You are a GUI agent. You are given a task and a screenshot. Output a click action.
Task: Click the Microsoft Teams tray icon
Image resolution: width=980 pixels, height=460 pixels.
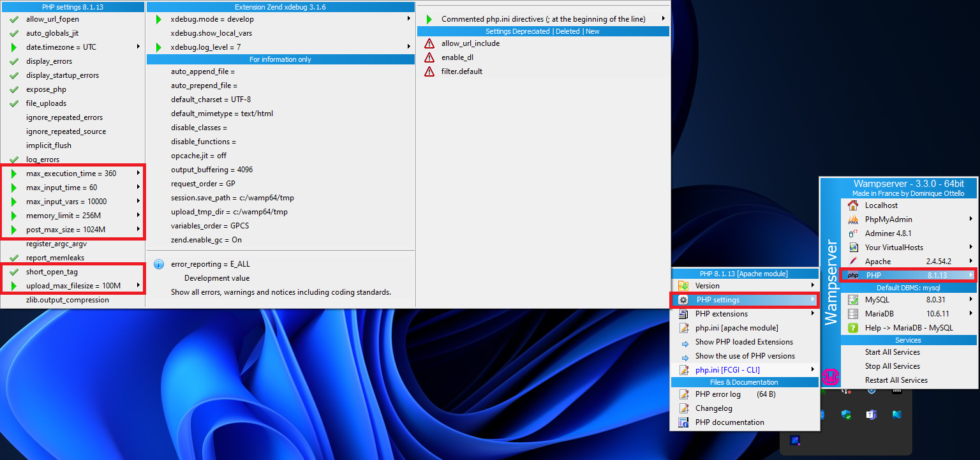point(871,415)
